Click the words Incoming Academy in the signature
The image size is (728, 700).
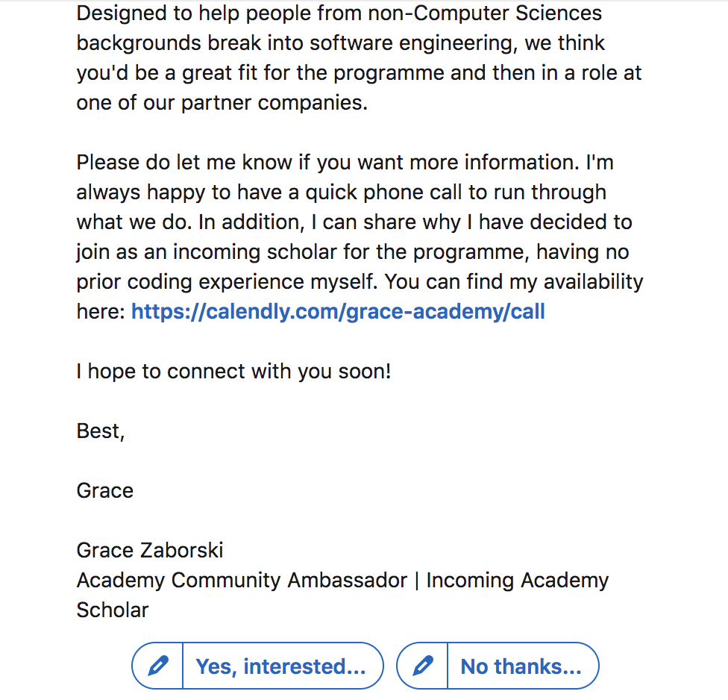pos(517,581)
